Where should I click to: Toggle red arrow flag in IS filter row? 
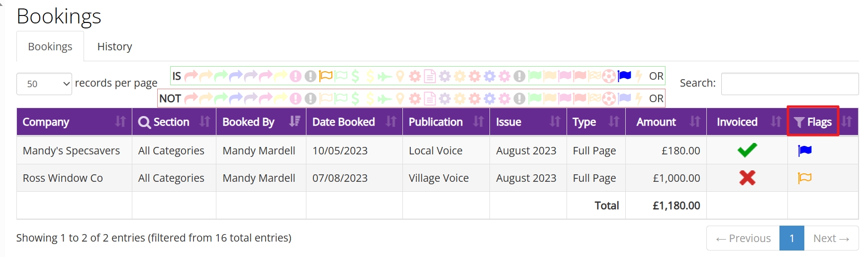tap(191, 76)
